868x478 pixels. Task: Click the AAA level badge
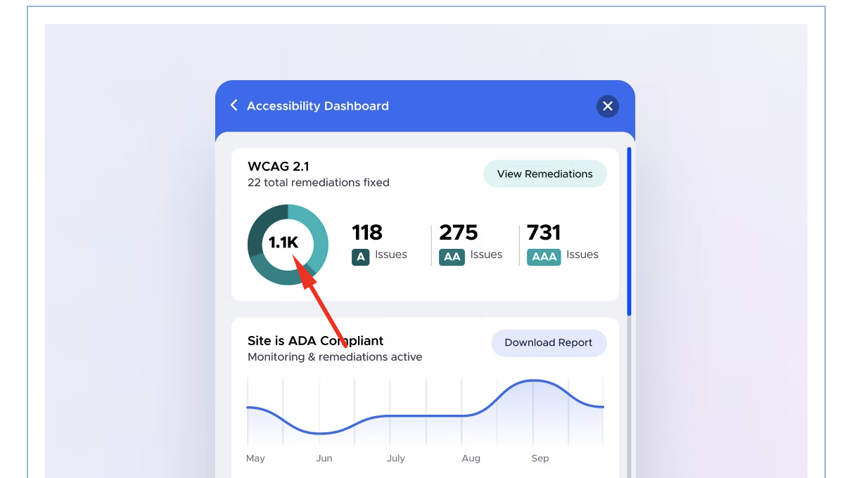click(544, 257)
